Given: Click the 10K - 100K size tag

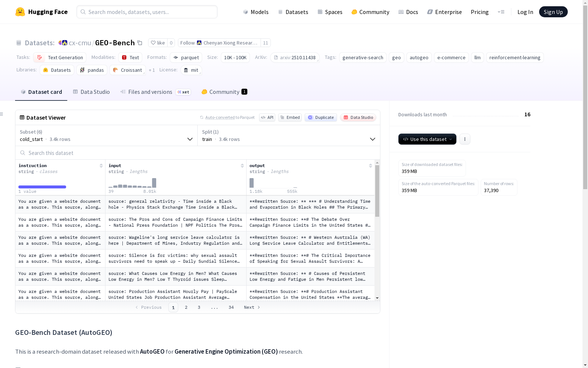Looking at the screenshot, I should 235,57.
